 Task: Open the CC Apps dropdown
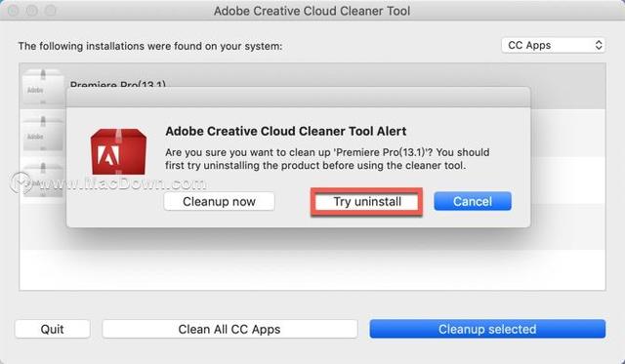[x=554, y=46]
